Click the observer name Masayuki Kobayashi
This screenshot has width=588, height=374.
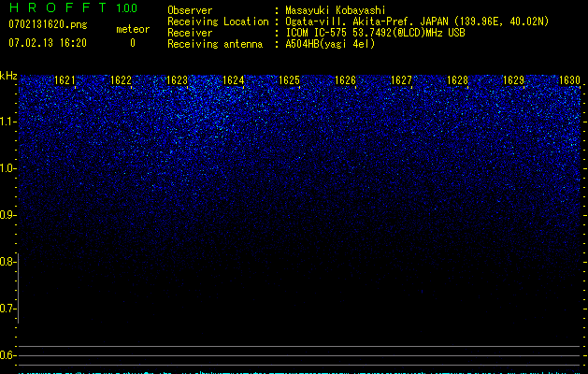[336, 10]
